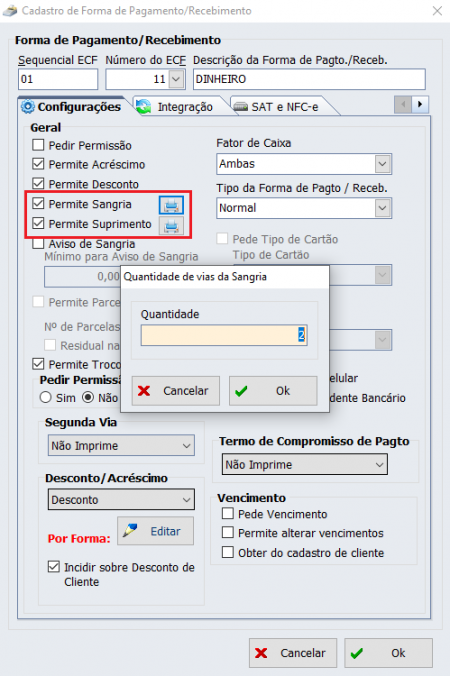This screenshot has height=676, width=450.
Task: Click the gear icon on Configurações tab
Action: tap(28, 106)
